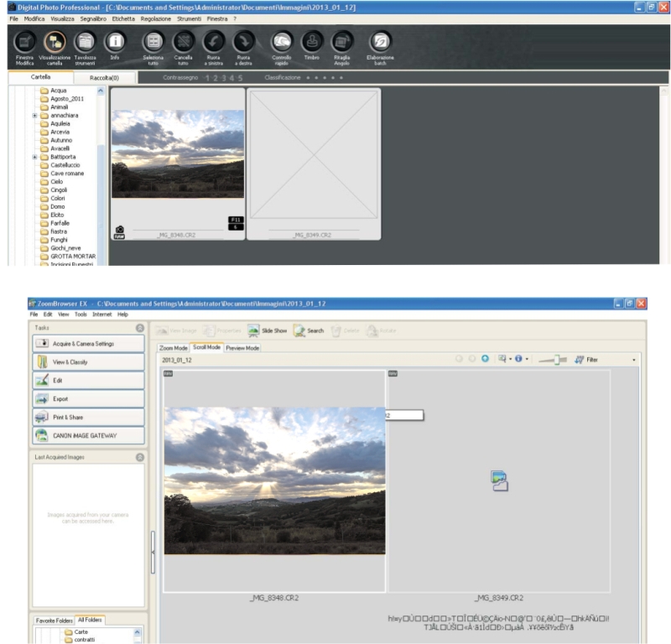Set Classificazione rating fifth dot
671x644 pixels.
point(341,78)
